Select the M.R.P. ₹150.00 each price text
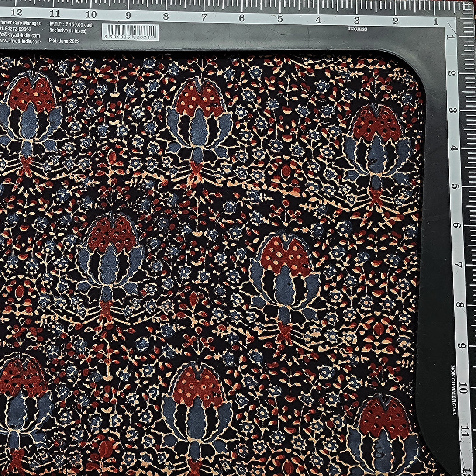Image resolution: width=476 pixels, height=476 pixels. point(71,24)
